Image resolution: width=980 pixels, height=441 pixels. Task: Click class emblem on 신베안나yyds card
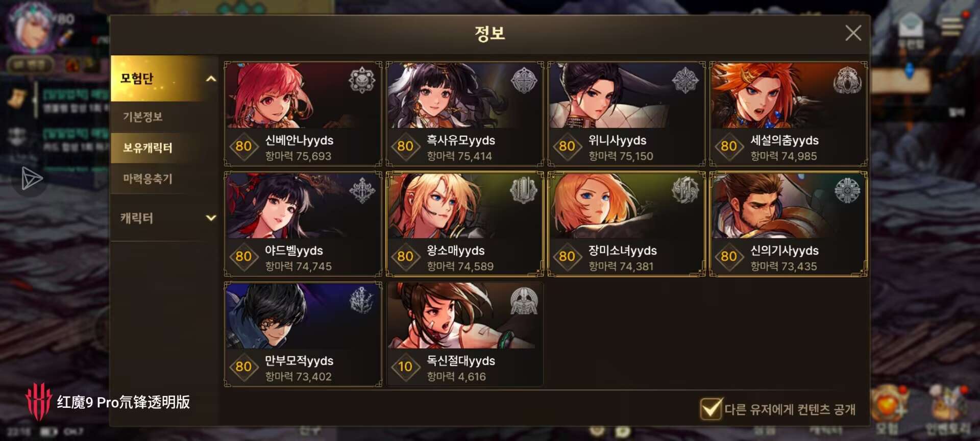pos(362,80)
